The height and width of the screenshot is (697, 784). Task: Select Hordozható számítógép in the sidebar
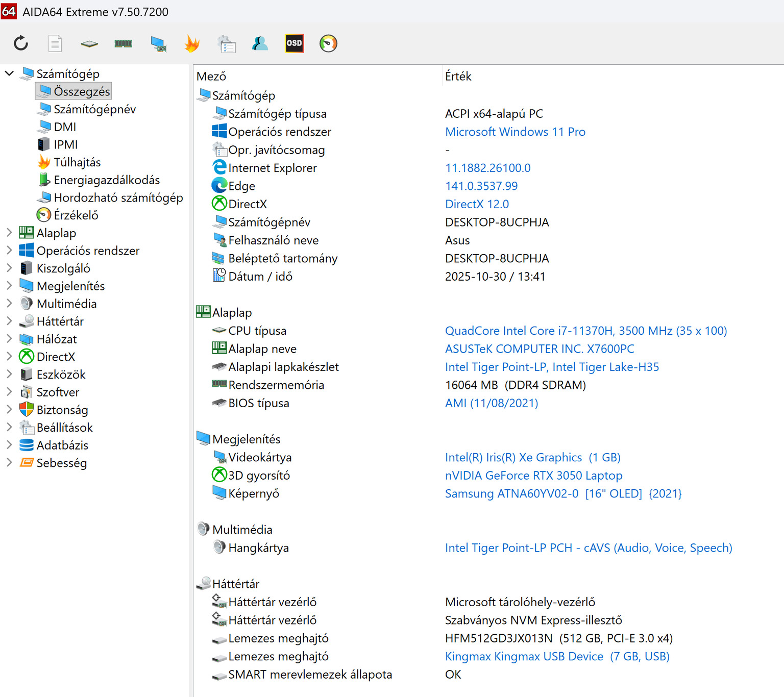(110, 197)
